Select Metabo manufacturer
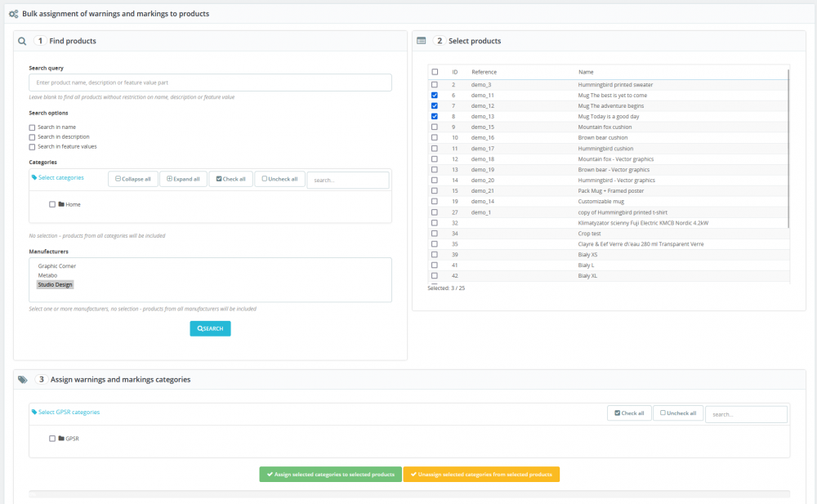 47,275
